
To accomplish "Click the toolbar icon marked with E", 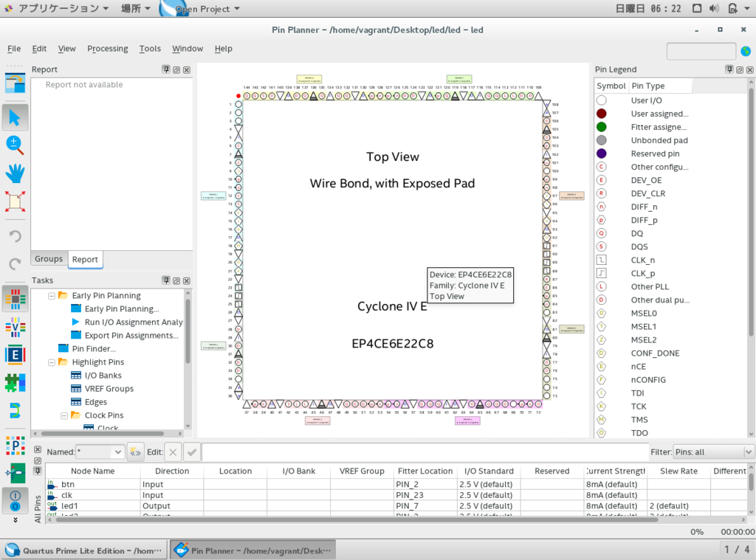I will 15,355.
